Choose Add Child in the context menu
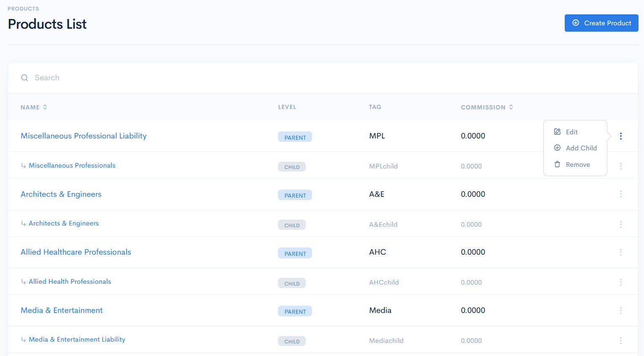Screen dimensions: 644x356 [x=581, y=148]
